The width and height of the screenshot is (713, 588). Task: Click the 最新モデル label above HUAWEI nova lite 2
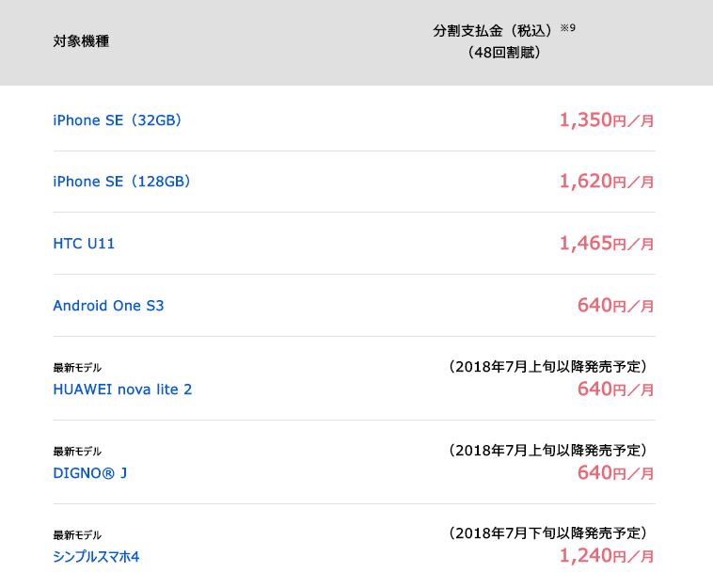coord(77,368)
